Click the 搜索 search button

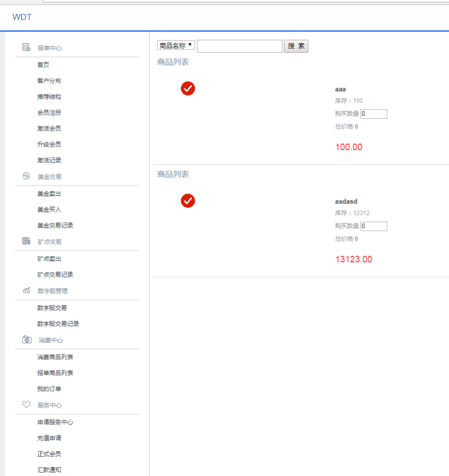pos(296,46)
